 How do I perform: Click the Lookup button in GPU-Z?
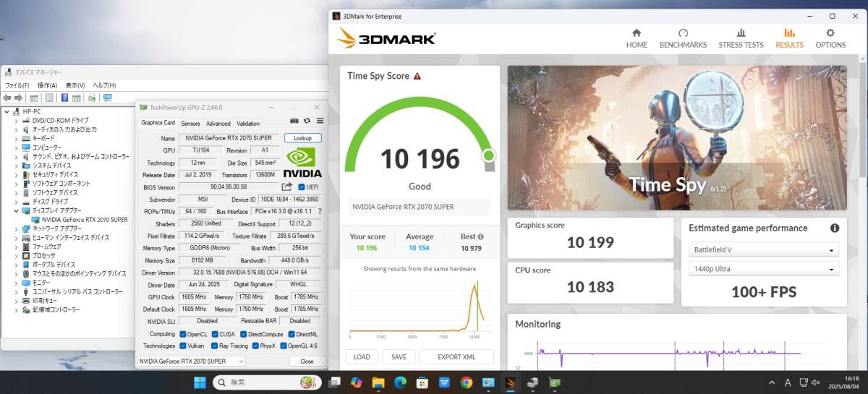pos(302,138)
